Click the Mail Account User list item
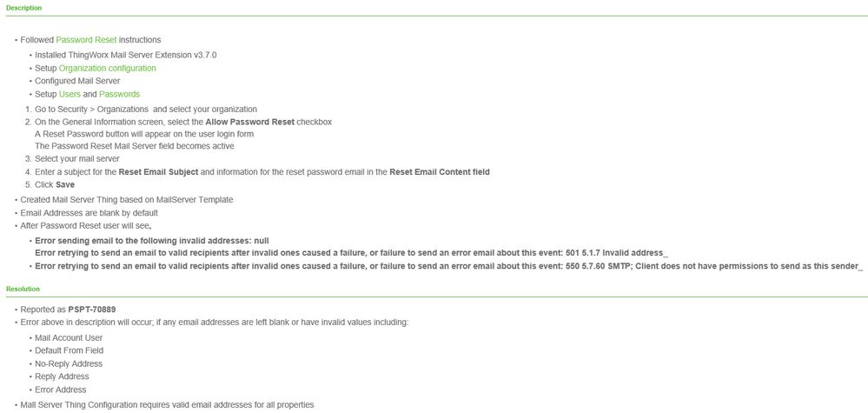 pos(69,337)
